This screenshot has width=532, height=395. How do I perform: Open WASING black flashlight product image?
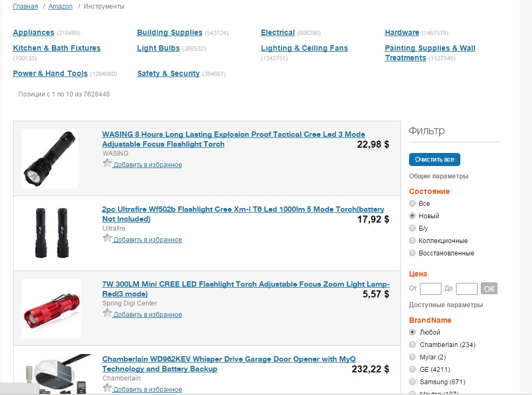tap(50, 159)
